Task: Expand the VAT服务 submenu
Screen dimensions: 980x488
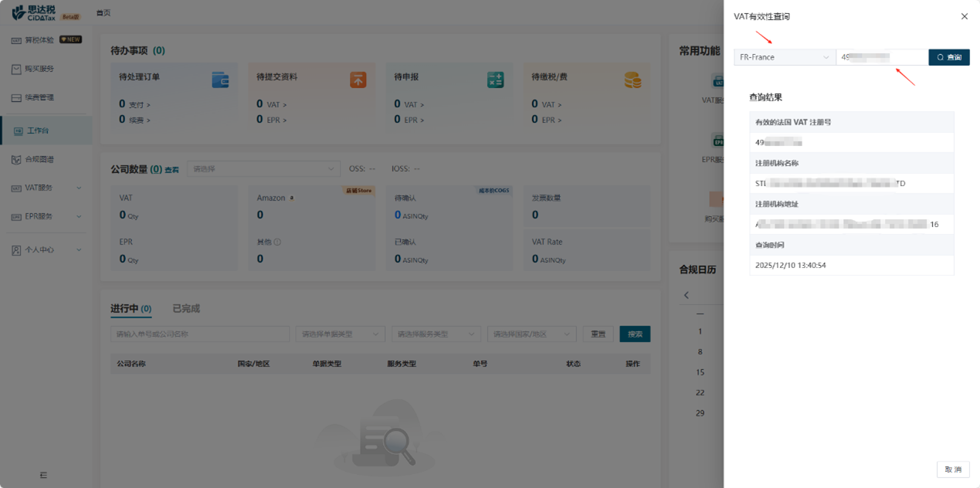Action: 46,188
